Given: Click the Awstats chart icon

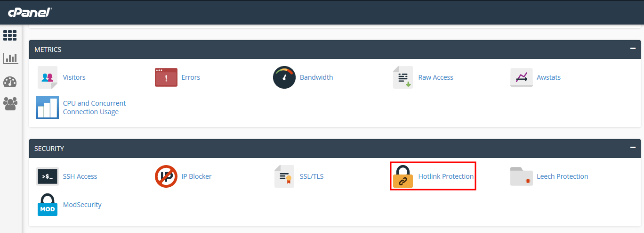Looking at the screenshot, I should click(x=521, y=77).
